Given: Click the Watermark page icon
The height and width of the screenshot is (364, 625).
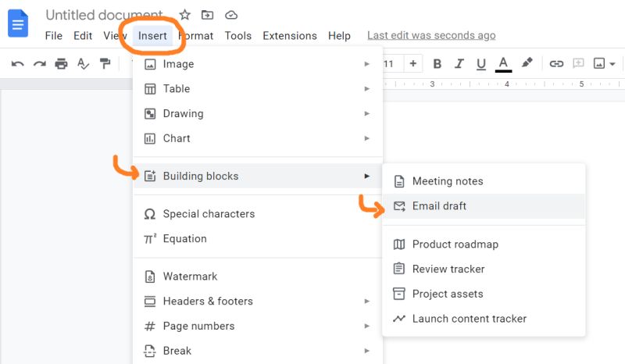Looking at the screenshot, I should coord(150,277).
